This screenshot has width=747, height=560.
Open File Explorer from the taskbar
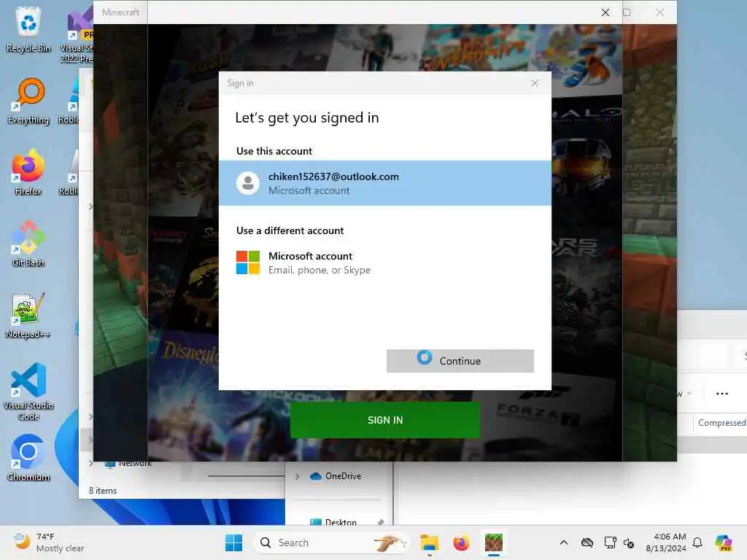tap(429, 542)
